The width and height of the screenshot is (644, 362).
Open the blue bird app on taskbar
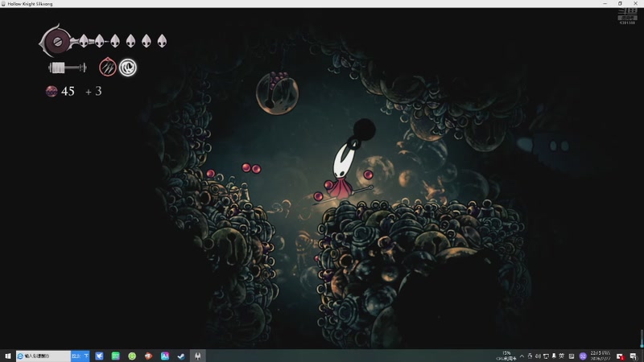click(x=99, y=356)
